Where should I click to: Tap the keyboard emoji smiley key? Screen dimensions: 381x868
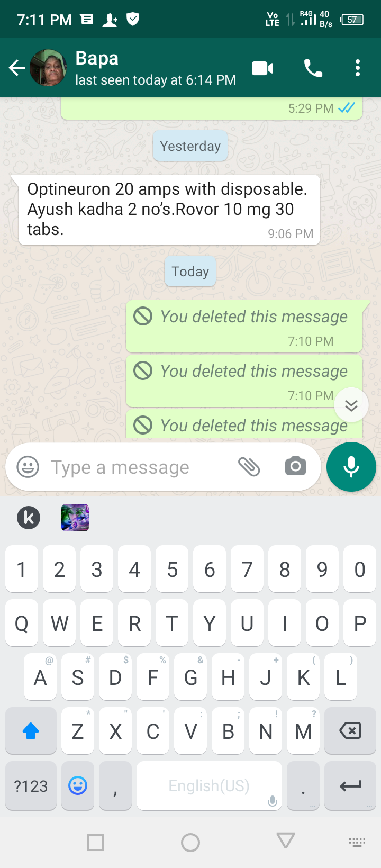pyautogui.click(x=78, y=786)
